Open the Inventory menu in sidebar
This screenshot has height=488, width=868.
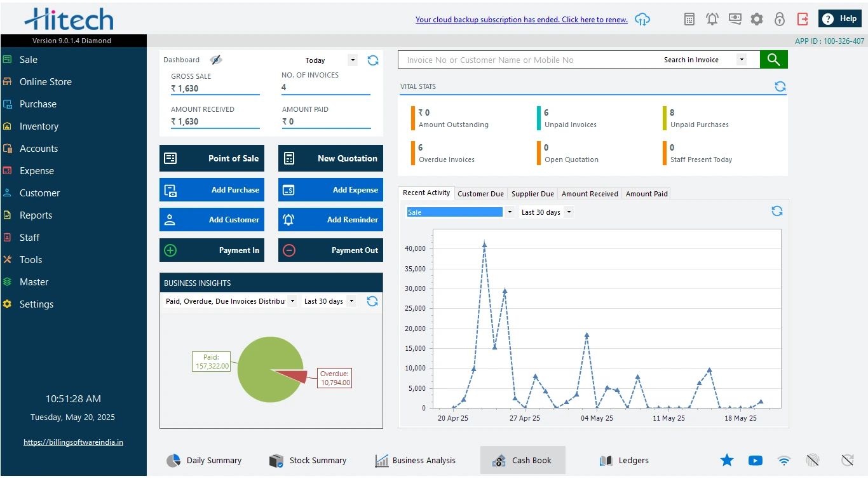point(39,126)
